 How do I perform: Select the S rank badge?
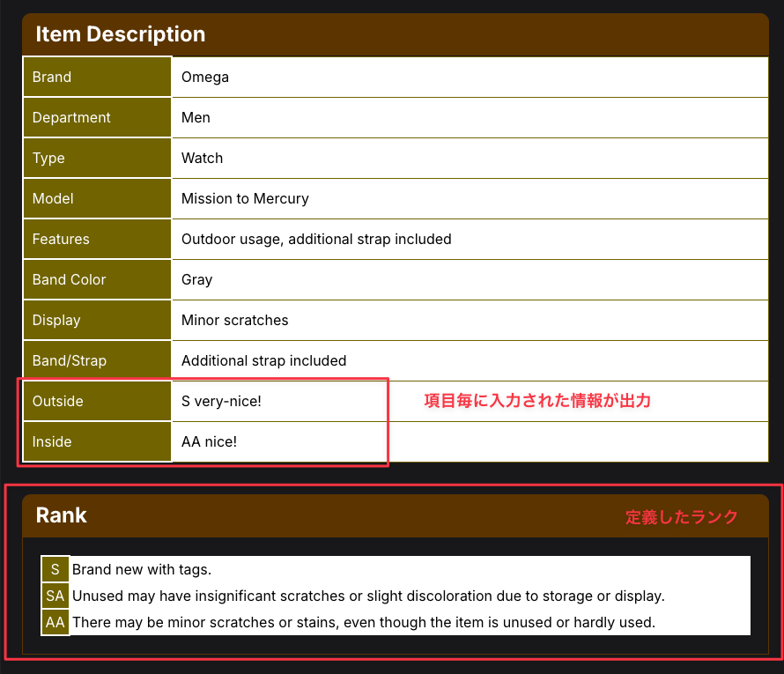pyautogui.click(x=55, y=570)
